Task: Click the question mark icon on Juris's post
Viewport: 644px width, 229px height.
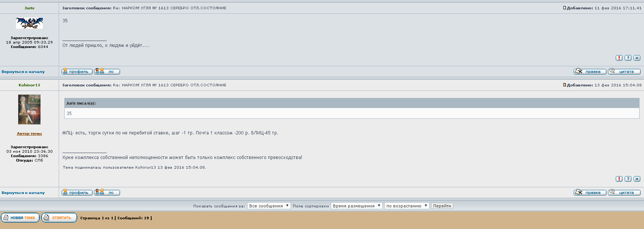Action: tap(628, 58)
